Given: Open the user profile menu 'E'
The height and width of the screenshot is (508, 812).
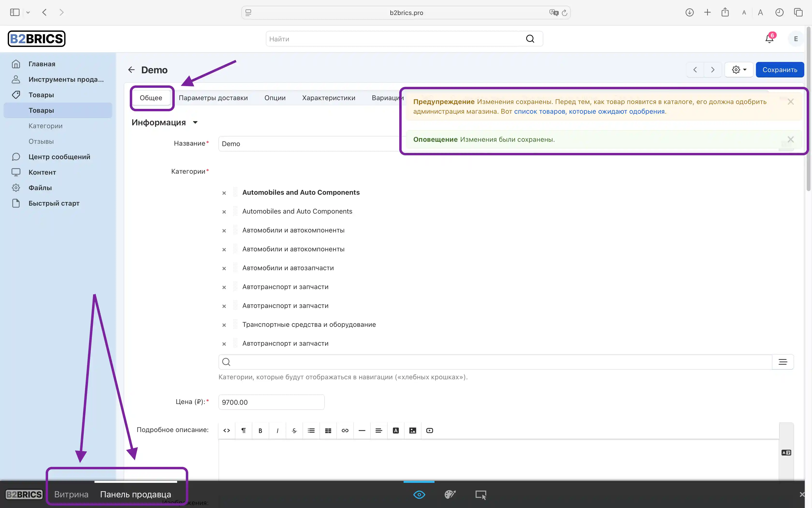Looking at the screenshot, I should 796,39.
